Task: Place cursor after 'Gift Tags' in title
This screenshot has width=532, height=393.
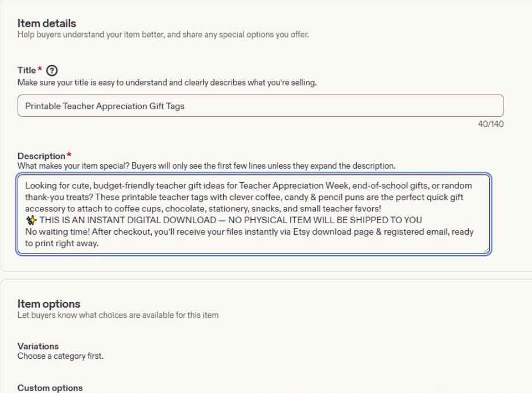Action: (185, 106)
